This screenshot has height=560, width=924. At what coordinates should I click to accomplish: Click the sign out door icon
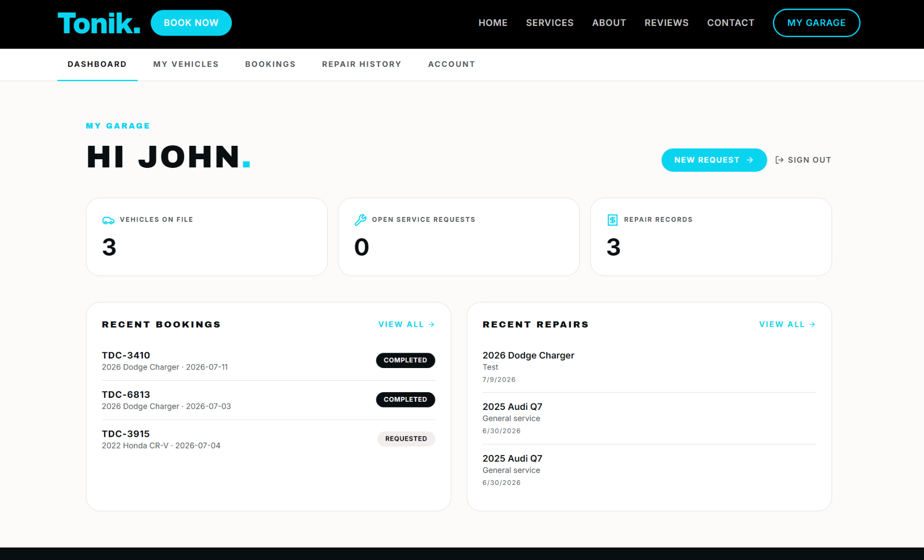tap(780, 160)
